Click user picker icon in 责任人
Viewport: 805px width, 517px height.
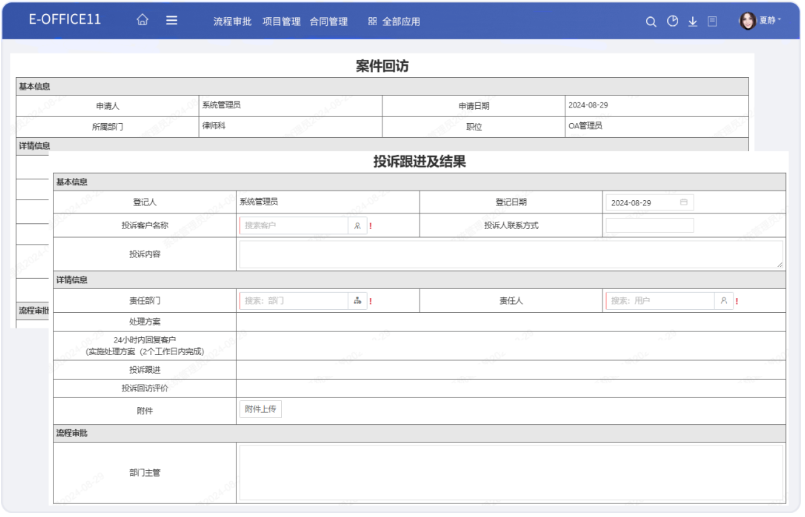723,301
